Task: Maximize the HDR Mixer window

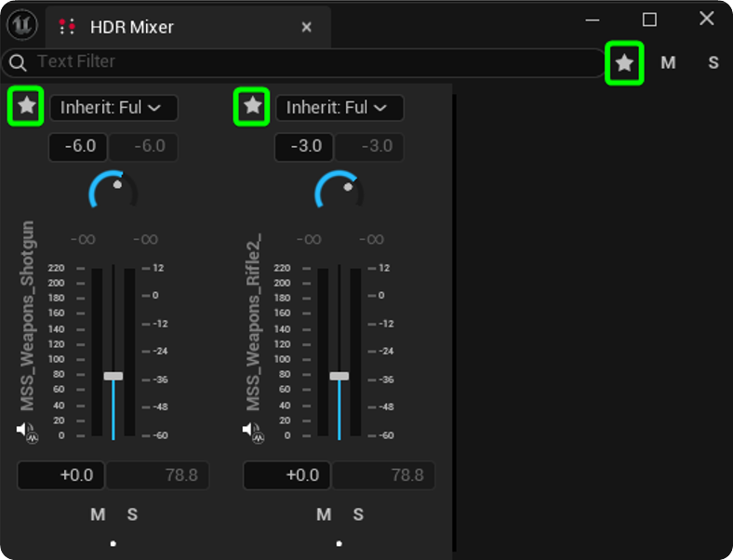Action: coord(649,20)
